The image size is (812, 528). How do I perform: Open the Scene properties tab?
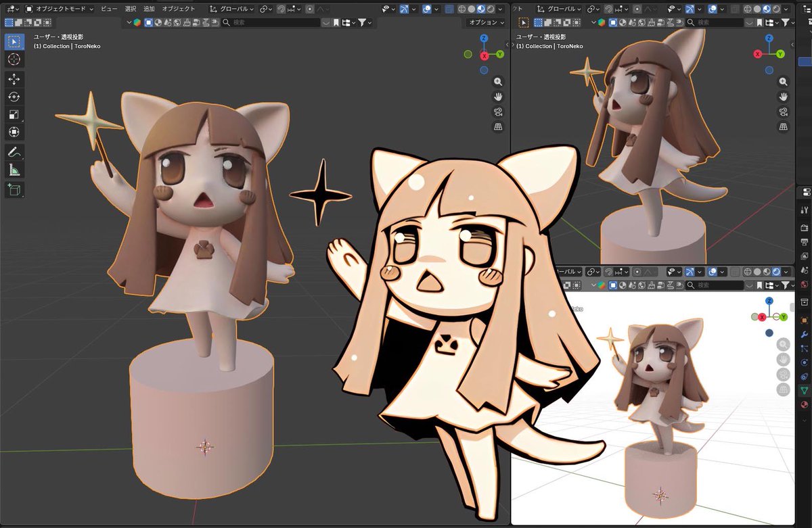pyautogui.click(x=805, y=270)
